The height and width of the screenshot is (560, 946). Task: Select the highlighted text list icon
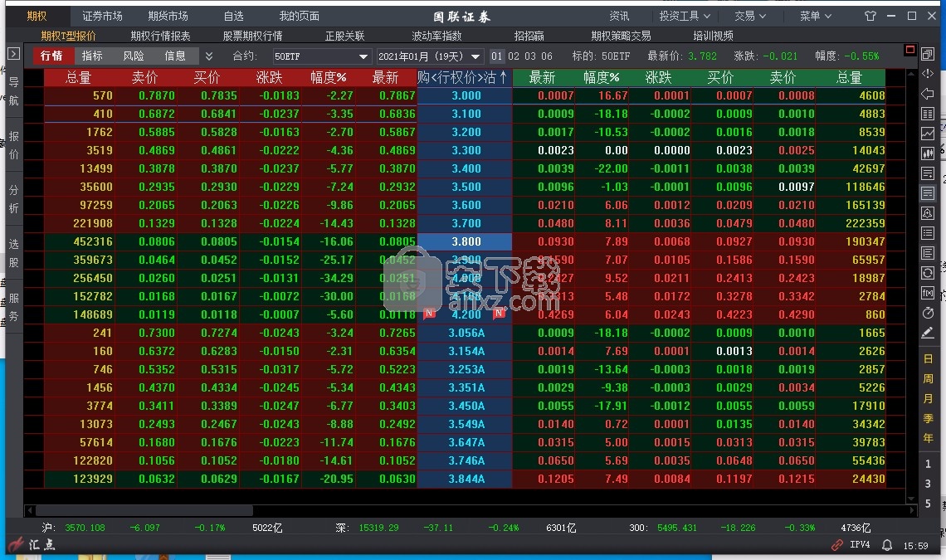pyautogui.click(x=927, y=193)
